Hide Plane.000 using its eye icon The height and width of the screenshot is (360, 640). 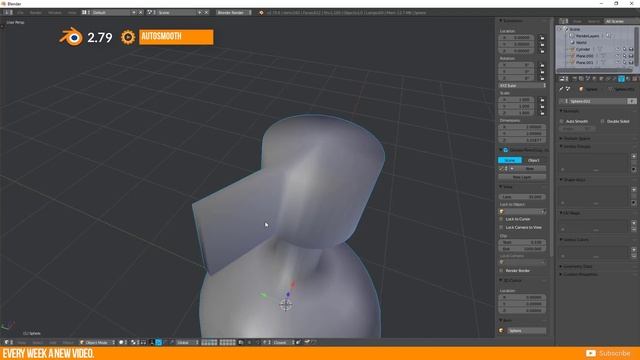(618, 56)
